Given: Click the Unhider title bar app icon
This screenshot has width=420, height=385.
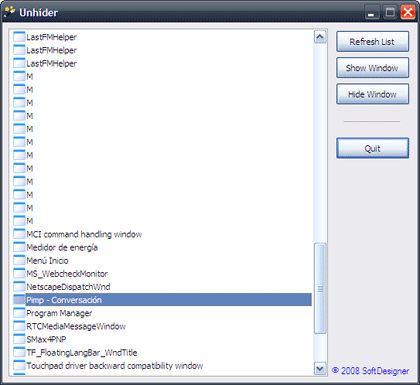Looking at the screenshot, I should coord(9,12).
